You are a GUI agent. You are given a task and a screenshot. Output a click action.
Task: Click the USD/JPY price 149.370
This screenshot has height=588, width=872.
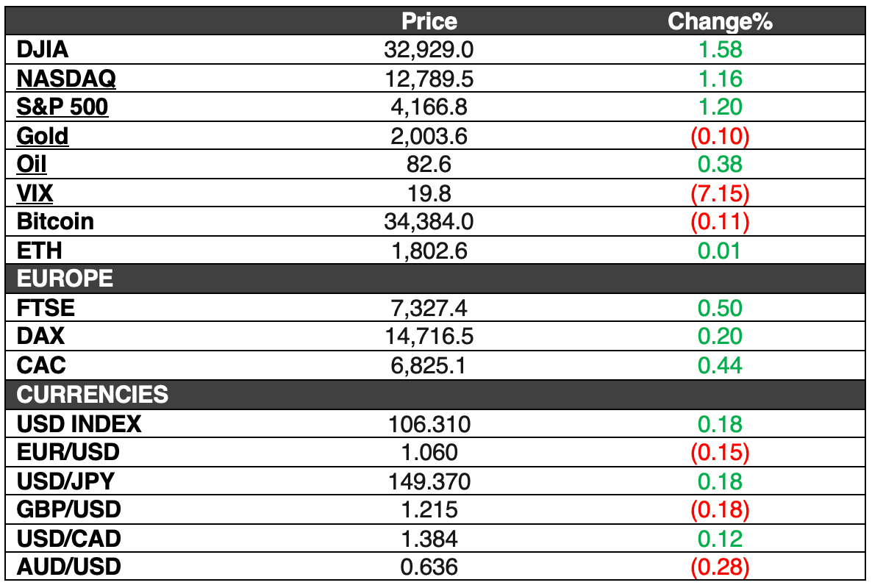(x=429, y=482)
